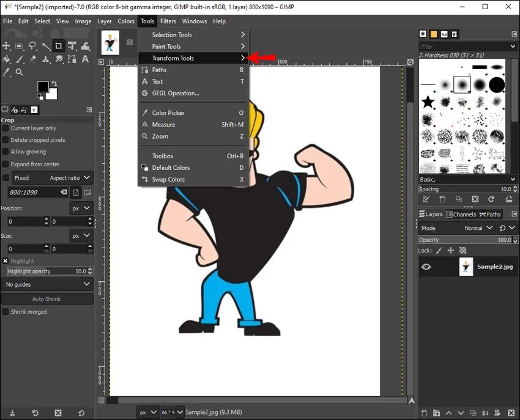Select the Clone stamp tool

click(46, 59)
